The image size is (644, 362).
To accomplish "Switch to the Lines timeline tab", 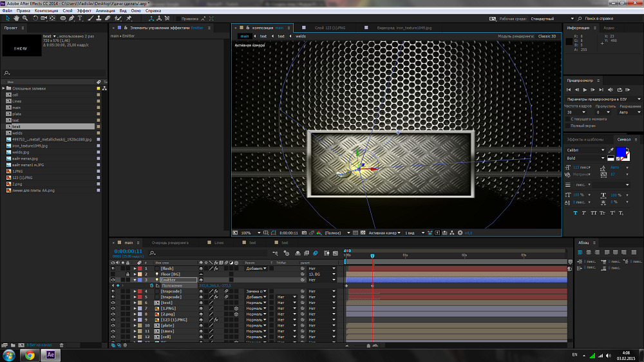I will coord(219,243).
